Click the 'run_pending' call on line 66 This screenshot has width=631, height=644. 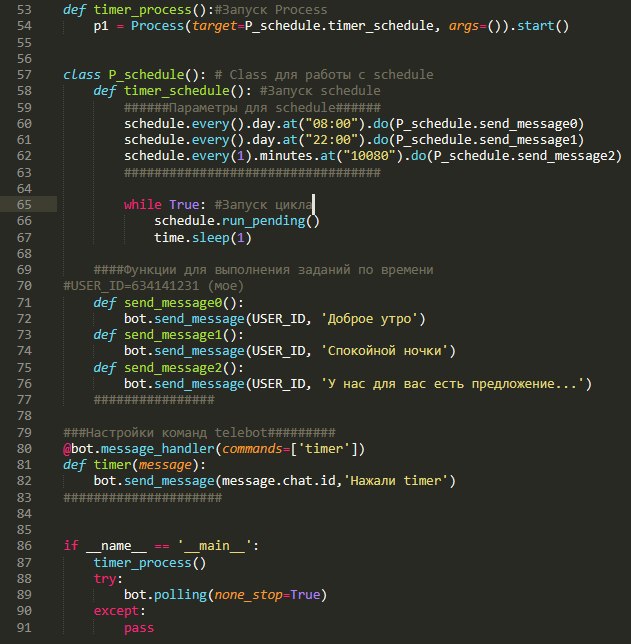(x=263, y=221)
